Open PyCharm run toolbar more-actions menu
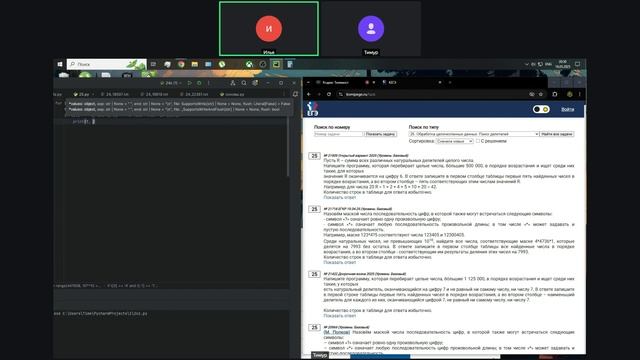Screen dimensions: 640x360 pos(209,83)
